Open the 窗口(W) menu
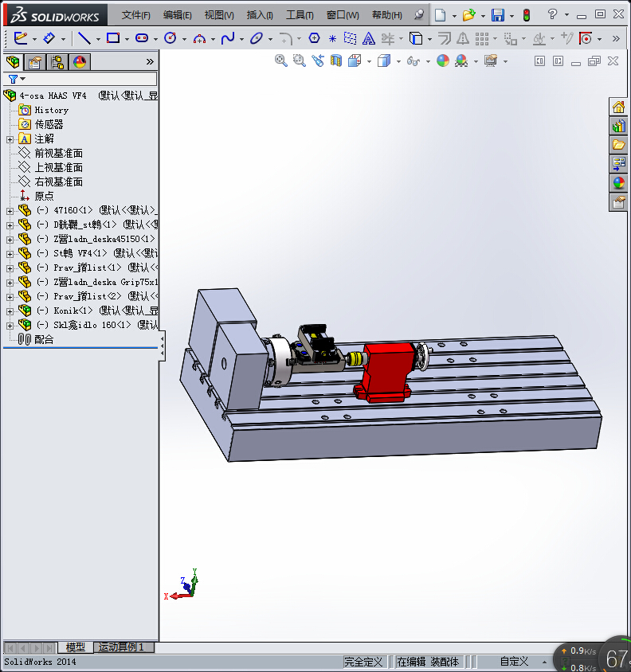This screenshot has height=672, width=631. click(343, 15)
